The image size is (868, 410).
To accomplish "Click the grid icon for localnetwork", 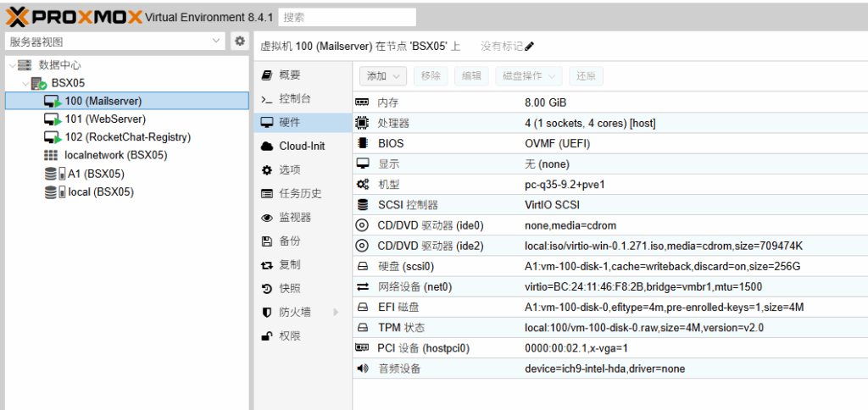I will [50, 156].
